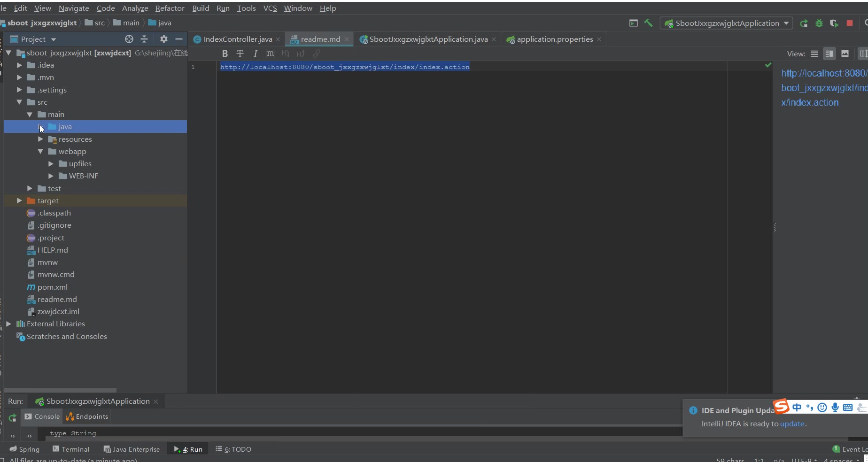Toggle the markdown split layout button after the view modes
868x462 pixels.
coord(863,54)
